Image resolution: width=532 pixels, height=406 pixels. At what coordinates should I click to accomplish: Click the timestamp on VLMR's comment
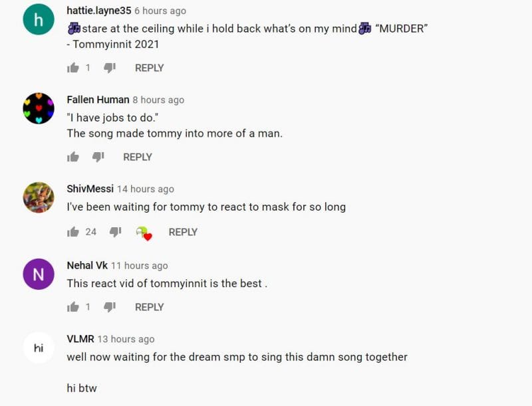click(x=126, y=338)
